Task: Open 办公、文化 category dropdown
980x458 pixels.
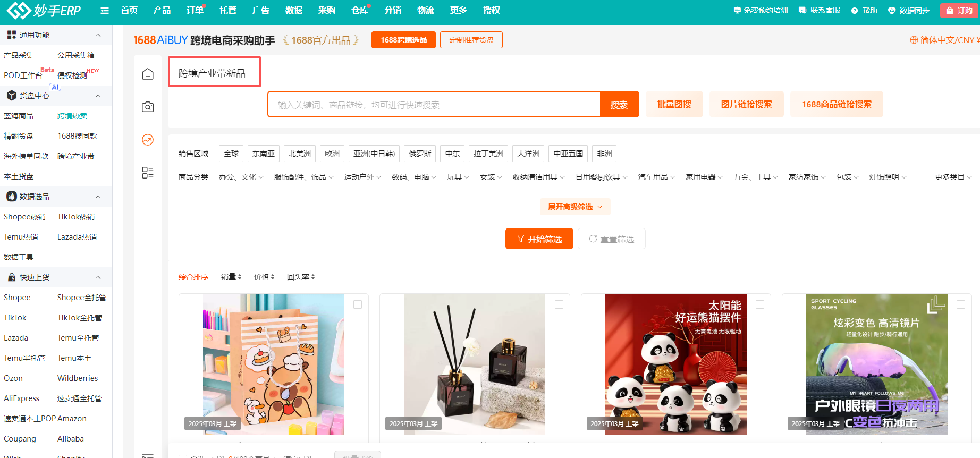Action: (x=241, y=177)
